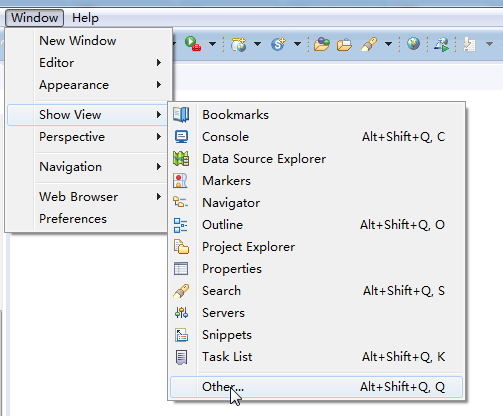Open dropdown at far right of toolbar
This screenshot has width=503, height=416.
489,44
